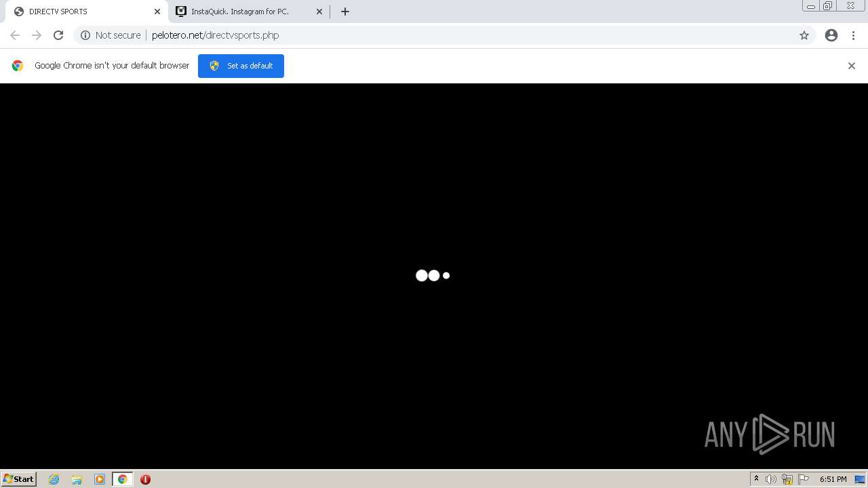Open a new tab
This screenshot has height=488, width=868.
click(345, 12)
